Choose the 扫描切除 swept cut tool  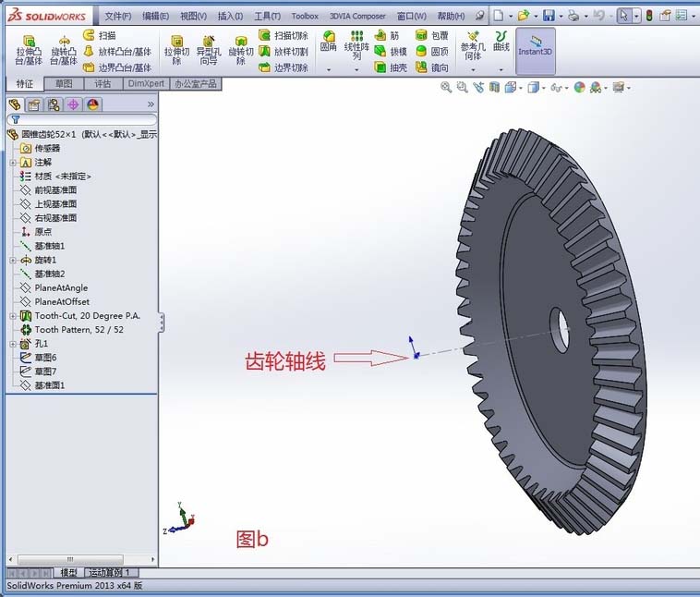point(284,35)
